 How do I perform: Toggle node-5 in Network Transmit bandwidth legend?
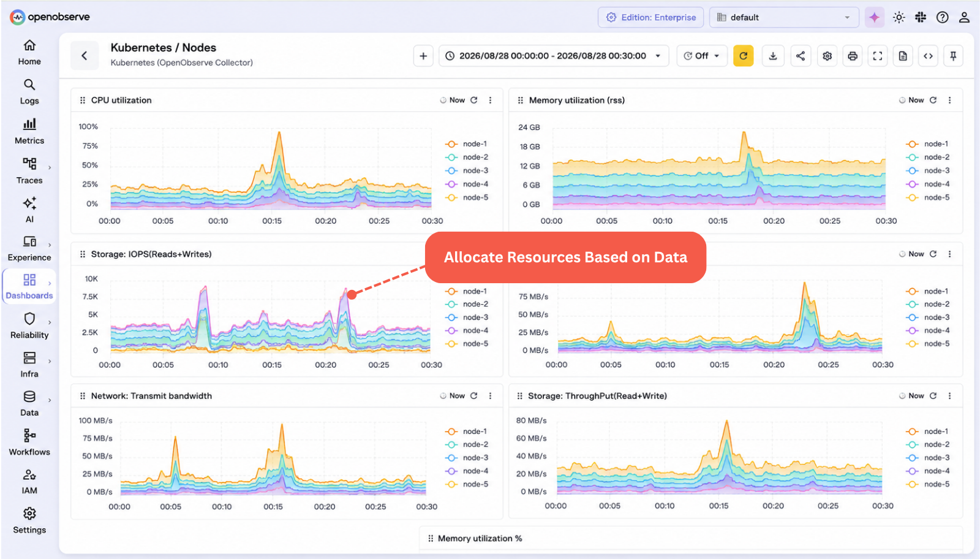point(467,484)
